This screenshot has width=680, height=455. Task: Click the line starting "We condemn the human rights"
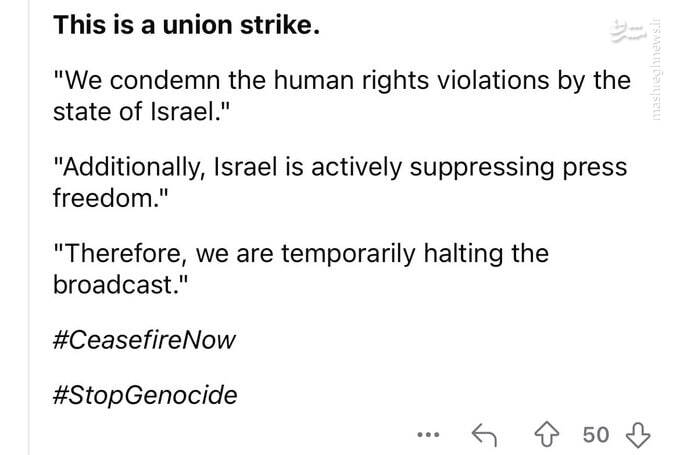click(340, 79)
